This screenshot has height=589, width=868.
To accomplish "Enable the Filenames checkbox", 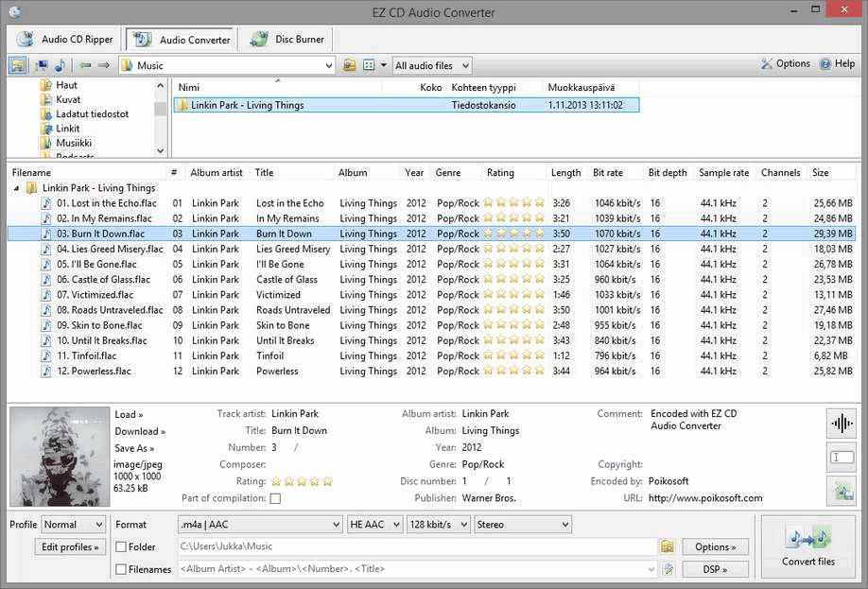I will pyautogui.click(x=121, y=569).
